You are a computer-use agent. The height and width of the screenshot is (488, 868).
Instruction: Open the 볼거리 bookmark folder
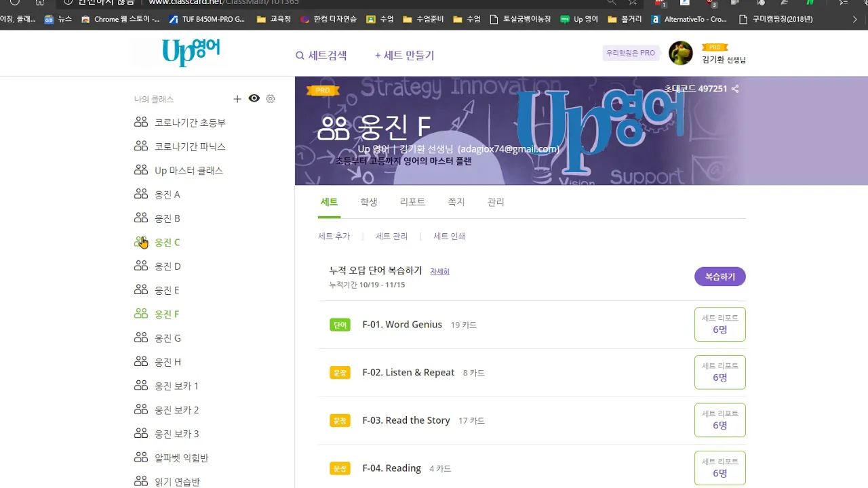pos(625,19)
